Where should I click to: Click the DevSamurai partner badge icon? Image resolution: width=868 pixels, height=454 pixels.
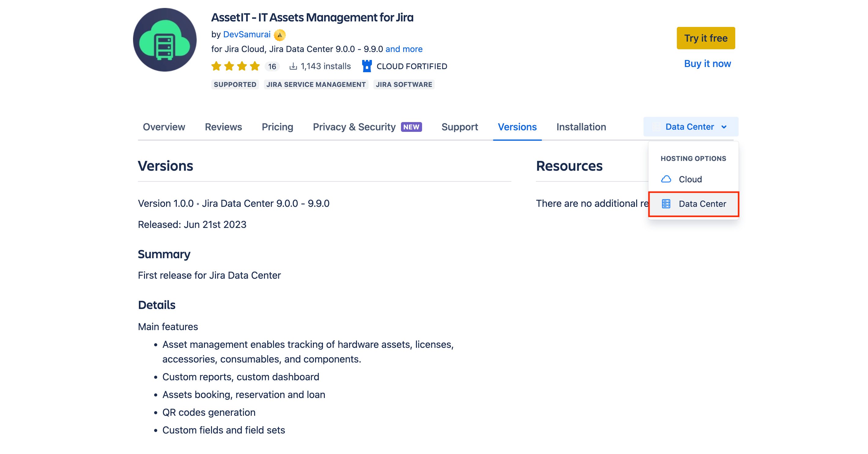(x=280, y=35)
